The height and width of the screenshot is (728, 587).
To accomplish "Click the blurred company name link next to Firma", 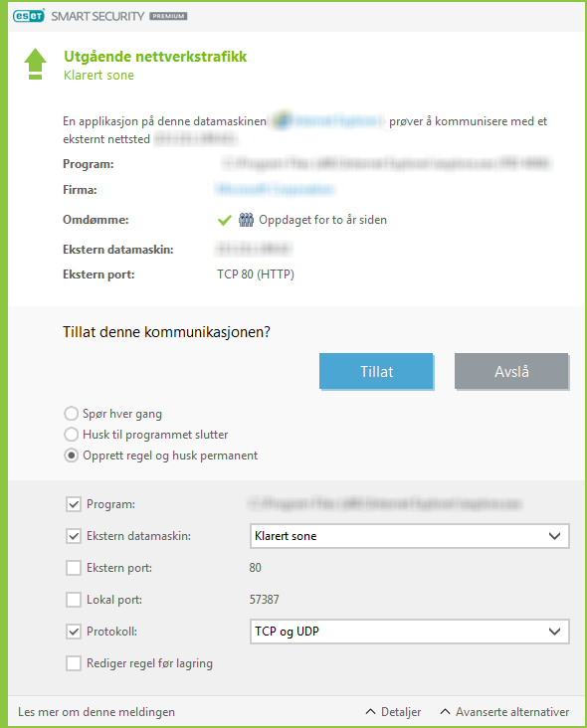I will pyautogui.click(x=275, y=189).
